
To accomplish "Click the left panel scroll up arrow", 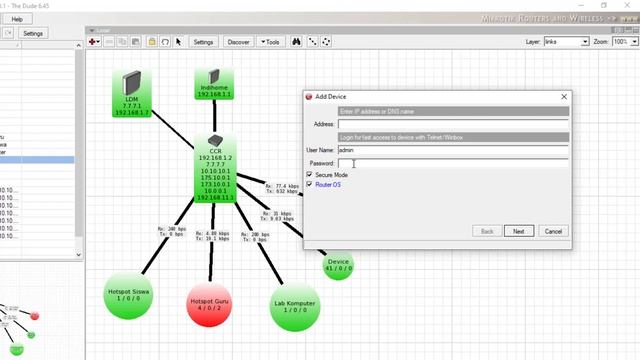I will pos(79,46).
